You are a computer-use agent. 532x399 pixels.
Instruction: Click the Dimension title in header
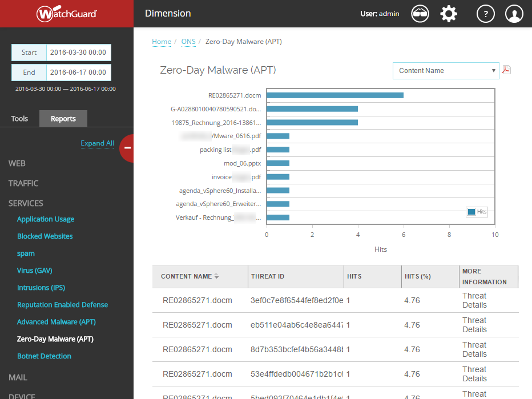[x=168, y=14]
